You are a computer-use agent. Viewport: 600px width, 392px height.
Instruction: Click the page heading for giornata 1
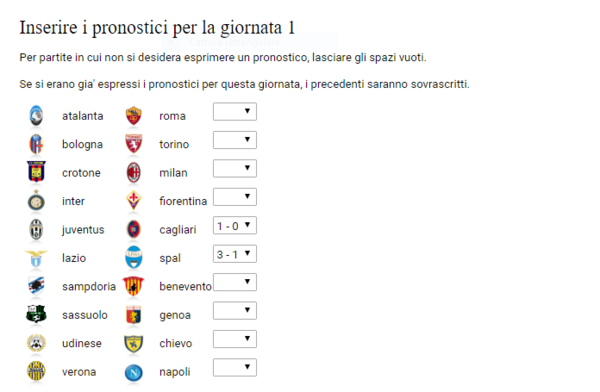coord(157,28)
